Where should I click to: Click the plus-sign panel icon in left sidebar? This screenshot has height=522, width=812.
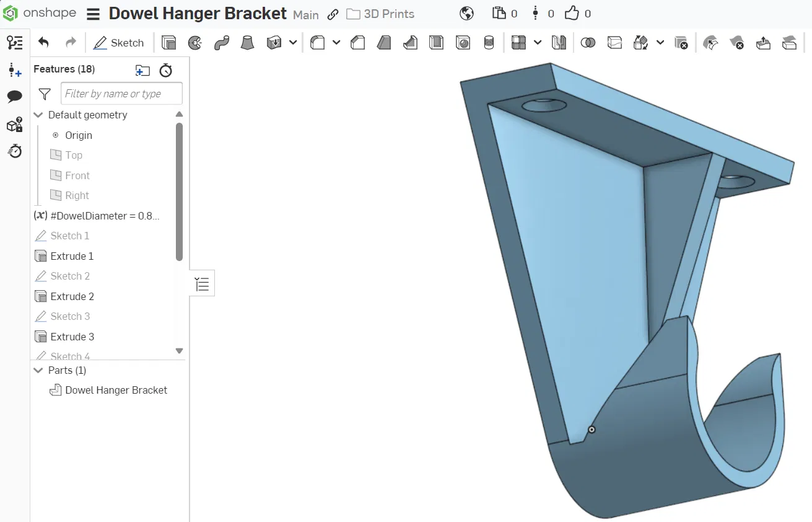coord(15,70)
